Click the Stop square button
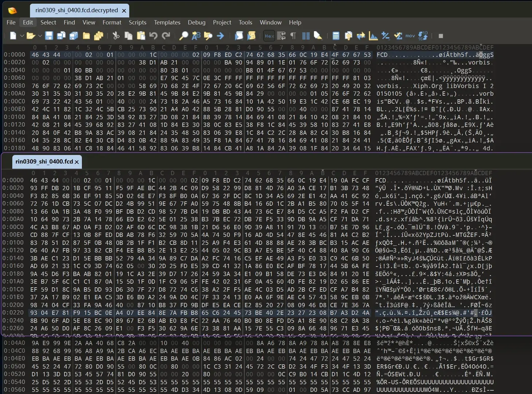The image size is (532, 394). pos(441,36)
